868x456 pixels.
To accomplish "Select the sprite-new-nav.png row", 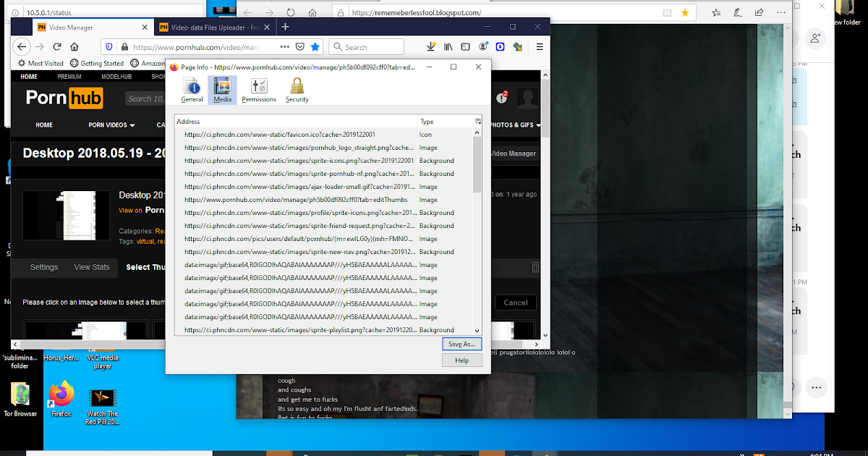I will 323,252.
